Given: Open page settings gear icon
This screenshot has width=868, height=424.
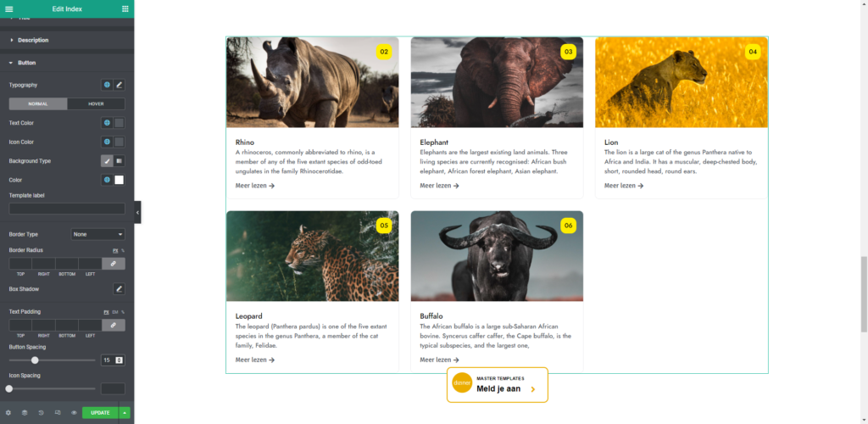Looking at the screenshot, I should coord(8,413).
